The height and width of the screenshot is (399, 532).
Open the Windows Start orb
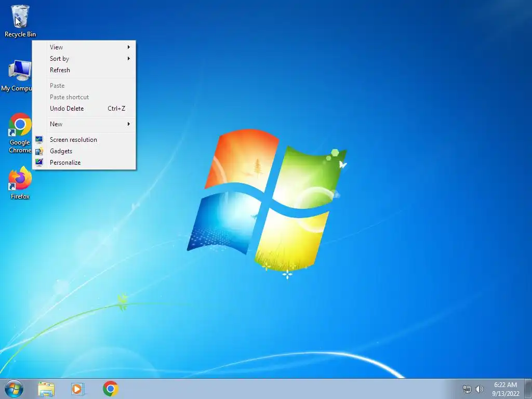pos(14,389)
